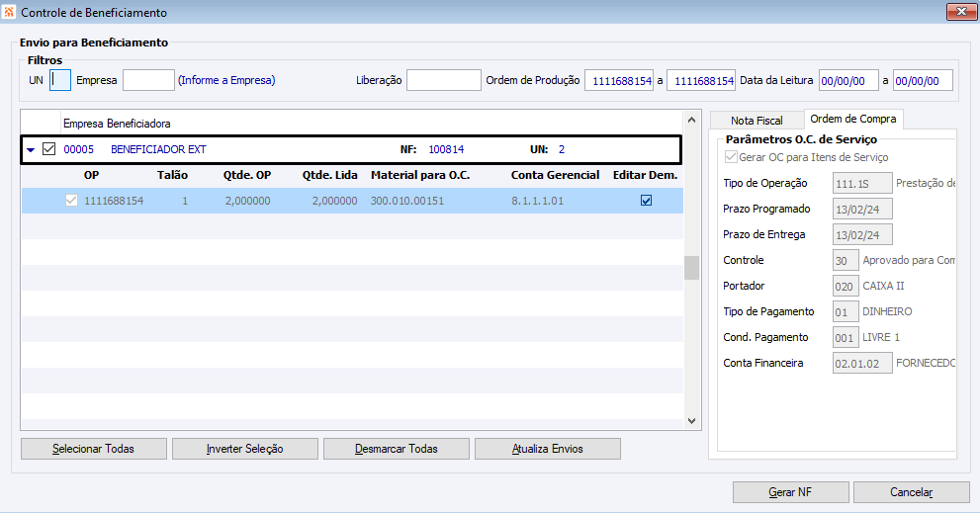Click the Editar Dem. column header

[x=645, y=175]
